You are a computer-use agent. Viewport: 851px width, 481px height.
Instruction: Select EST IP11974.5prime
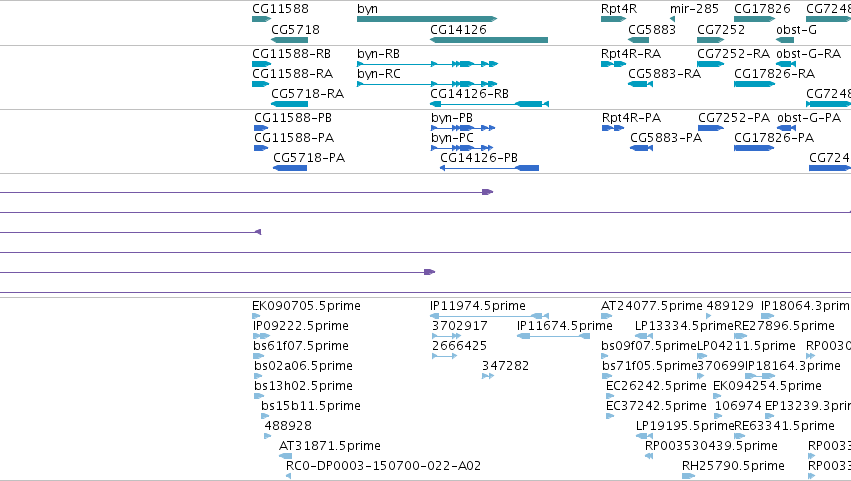tap(478, 306)
